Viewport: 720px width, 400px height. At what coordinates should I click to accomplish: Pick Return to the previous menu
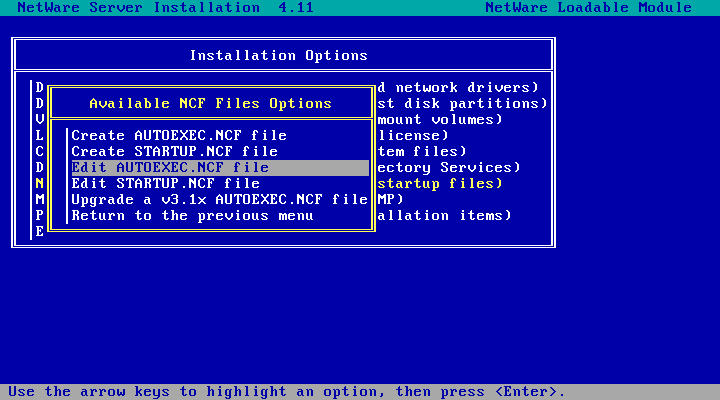click(192, 216)
